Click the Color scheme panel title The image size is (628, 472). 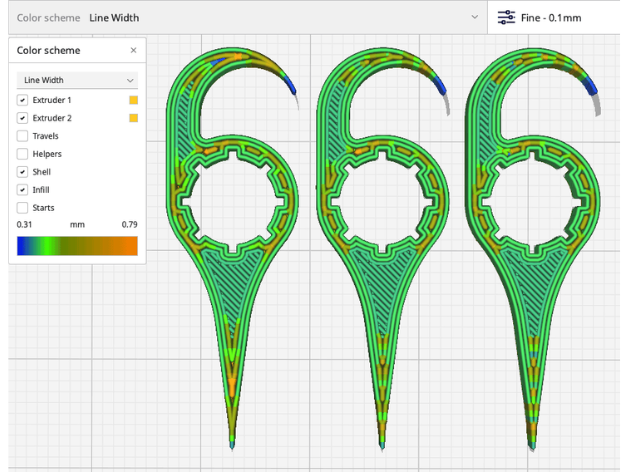coord(48,50)
